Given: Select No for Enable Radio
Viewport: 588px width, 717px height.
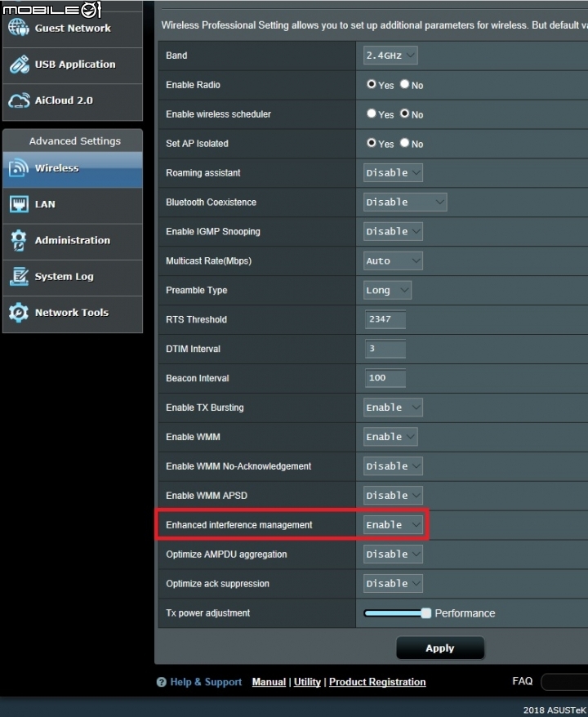Looking at the screenshot, I should coord(404,84).
